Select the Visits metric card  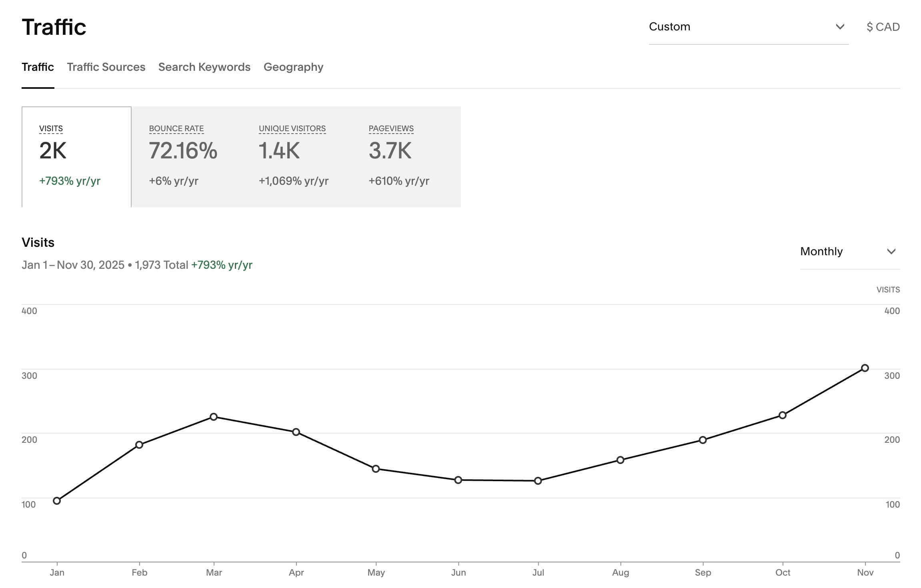76,157
